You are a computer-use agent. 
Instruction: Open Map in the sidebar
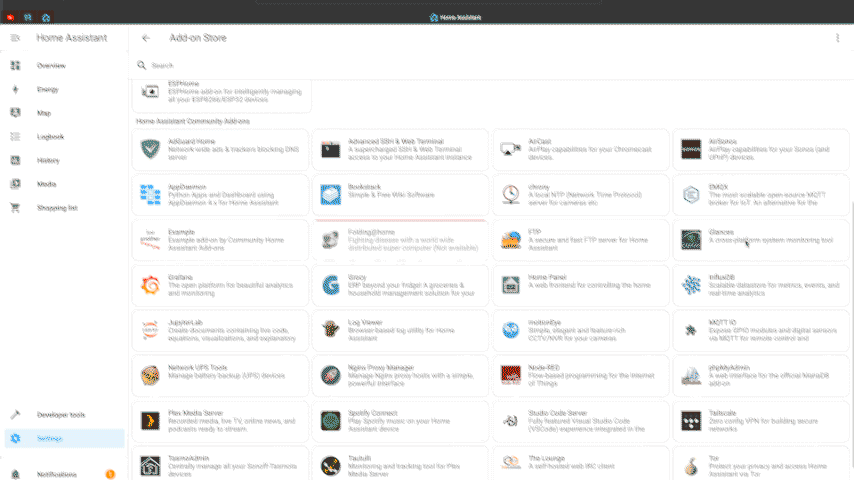(x=64, y=113)
